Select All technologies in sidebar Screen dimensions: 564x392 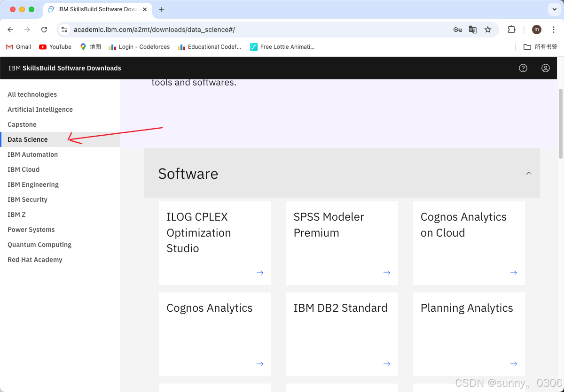click(x=60, y=94)
